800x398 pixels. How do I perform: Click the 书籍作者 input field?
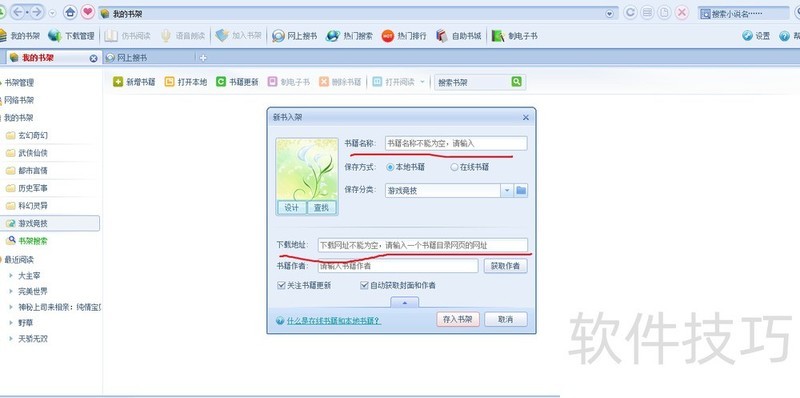[x=397, y=266]
